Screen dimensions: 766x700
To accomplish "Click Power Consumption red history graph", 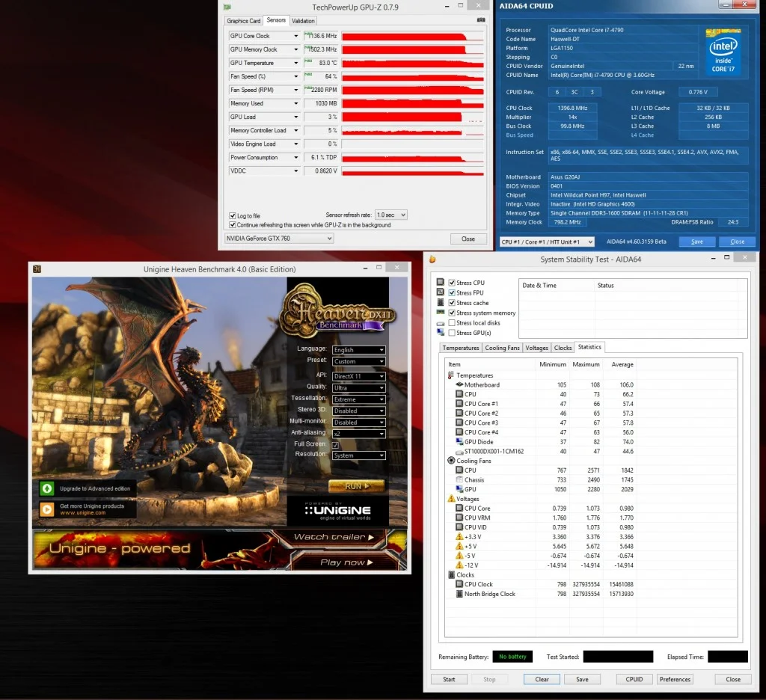I will (x=413, y=157).
